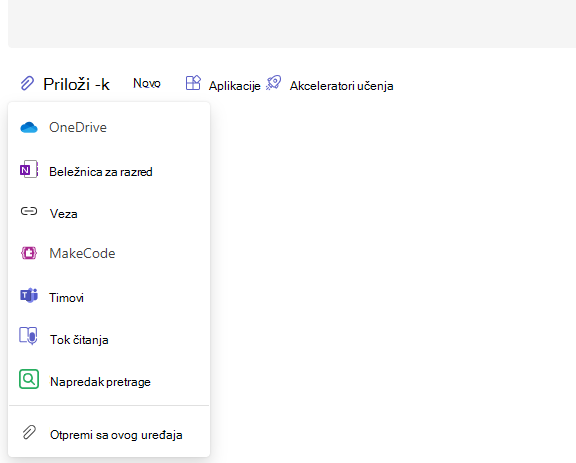This screenshot has width=576, height=463.
Task: Select OneDrive from attach menu
Action: [x=109, y=128]
